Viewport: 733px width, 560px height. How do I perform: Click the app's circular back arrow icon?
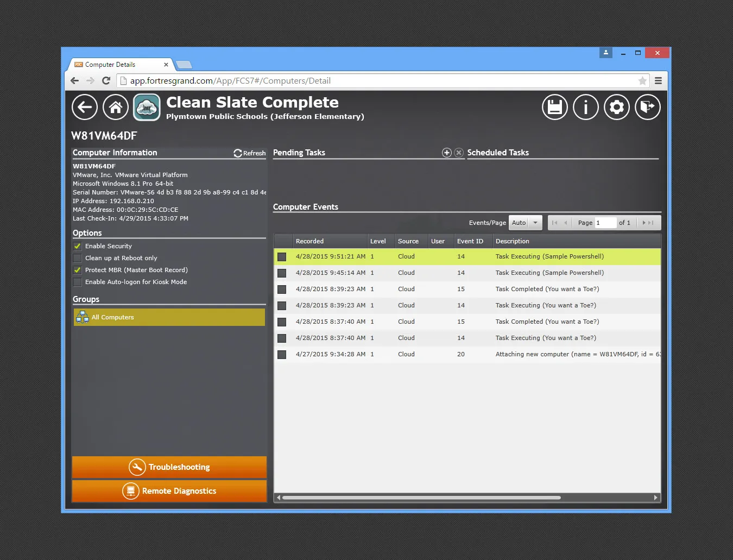click(x=85, y=107)
